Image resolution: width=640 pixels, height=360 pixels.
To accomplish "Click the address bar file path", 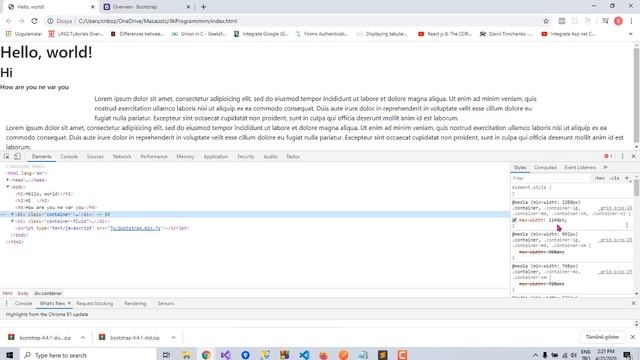I will 158,21.
